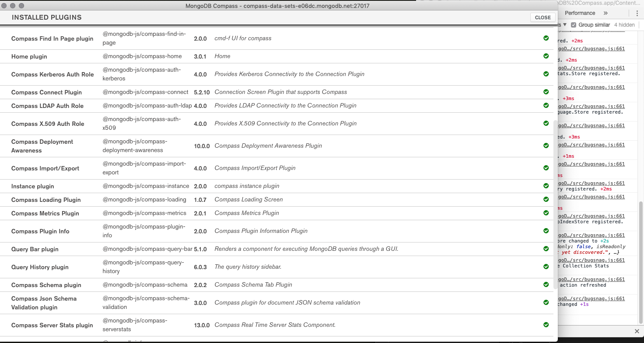This screenshot has height=343, width=644.
Task: Close the DevTools bottom drawer with X
Action: pos(637,331)
